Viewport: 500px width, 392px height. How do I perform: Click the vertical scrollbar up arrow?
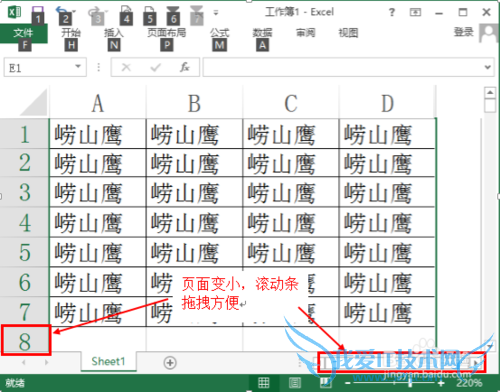click(490, 92)
